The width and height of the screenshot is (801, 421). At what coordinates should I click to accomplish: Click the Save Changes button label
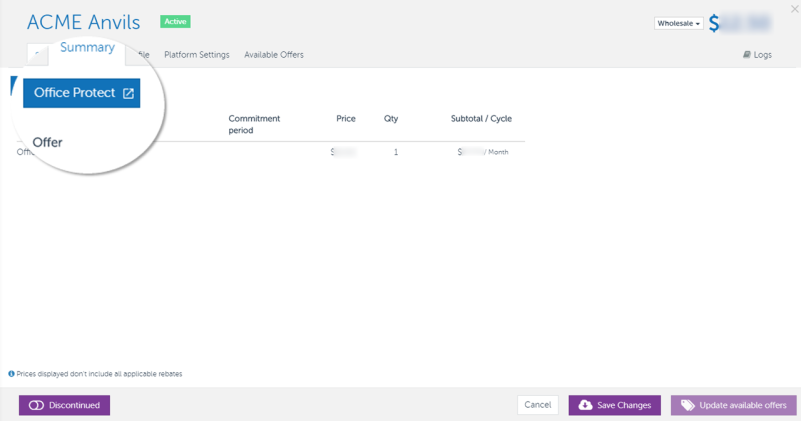pyautogui.click(x=624, y=405)
